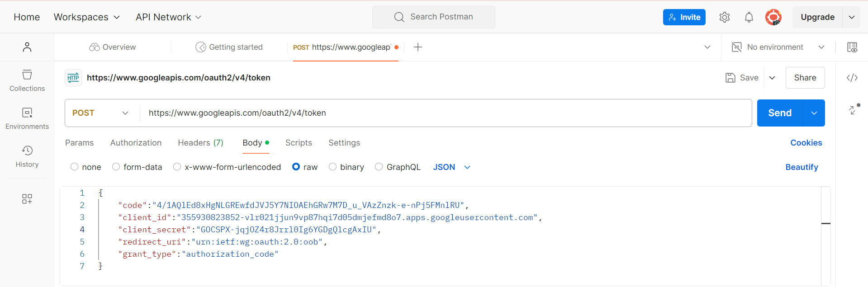Open the JSON format dropdown
868x287 pixels.
[x=452, y=167]
